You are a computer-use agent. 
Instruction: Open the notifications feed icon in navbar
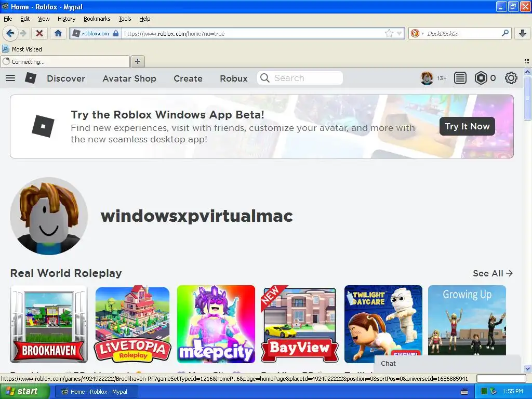pos(460,78)
